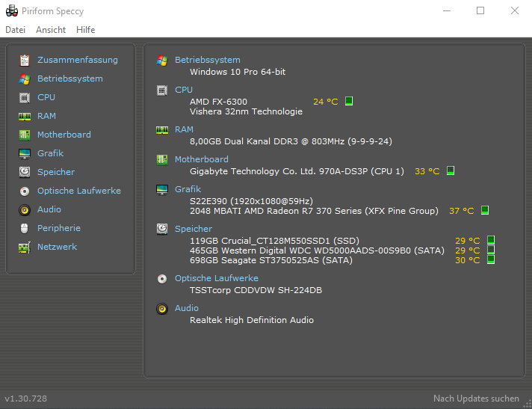Click the CPU chip icon in summary panel

162,90
